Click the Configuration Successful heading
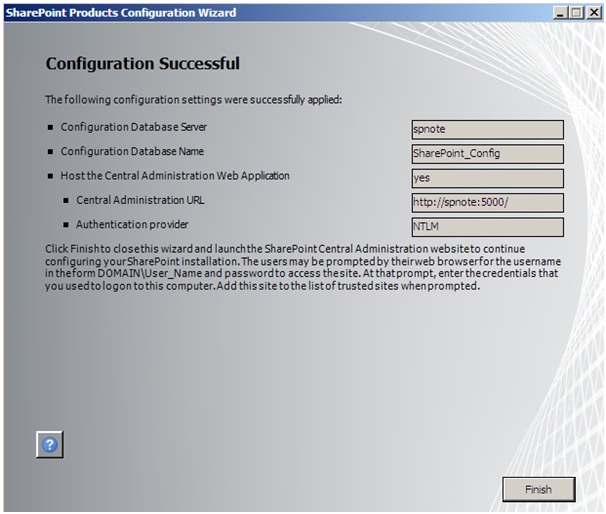 (x=143, y=64)
